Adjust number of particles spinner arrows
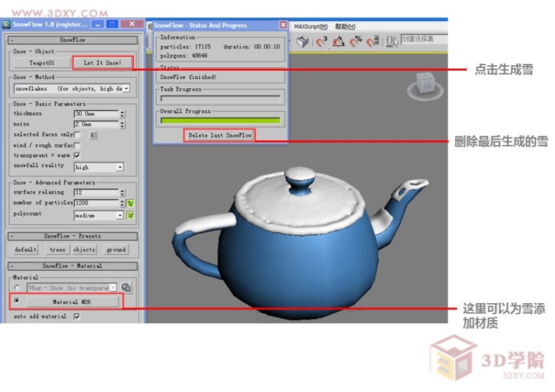Viewport: 555px width, 392px height. [122, 203]
